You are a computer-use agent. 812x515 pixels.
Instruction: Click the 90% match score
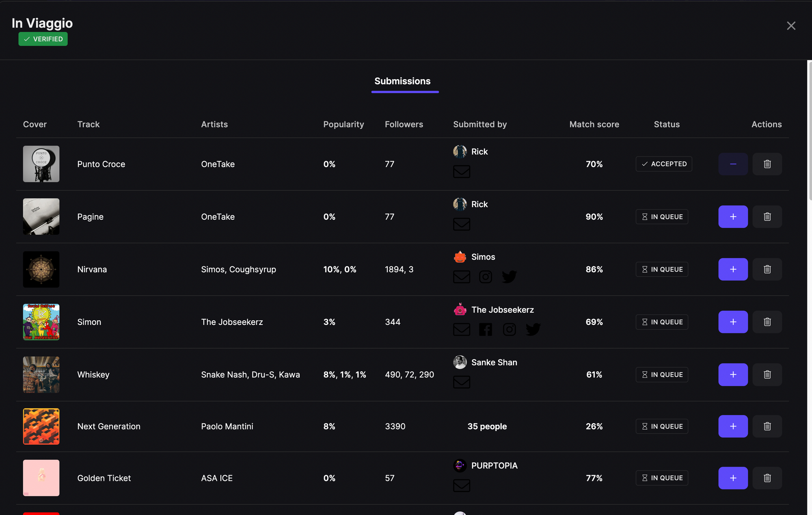pos(594,216)
